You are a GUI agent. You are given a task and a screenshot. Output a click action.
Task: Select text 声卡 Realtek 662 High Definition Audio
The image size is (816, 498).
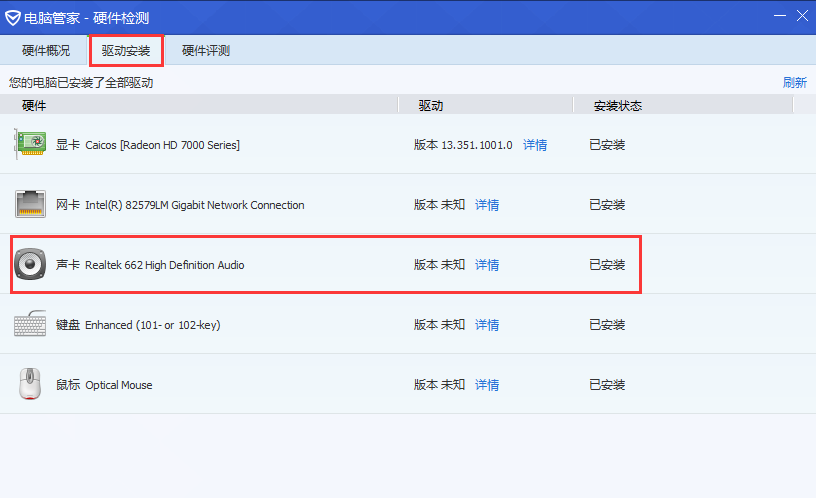click(150, 264)
